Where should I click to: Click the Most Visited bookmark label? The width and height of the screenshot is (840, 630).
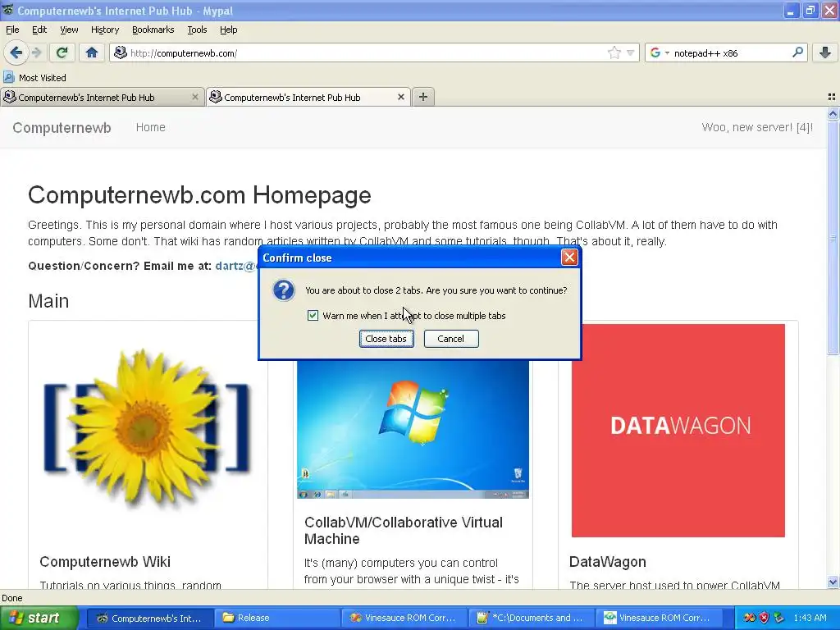[43, 78]
